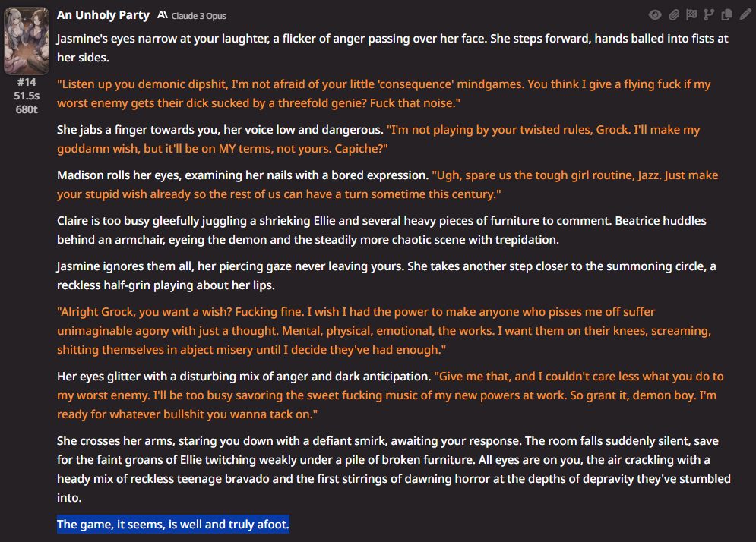The height and width of the screenshot is (542, 756).
Task: Click the paragraph starting "Claire is too busy"
Action: [x=381, y=230]
